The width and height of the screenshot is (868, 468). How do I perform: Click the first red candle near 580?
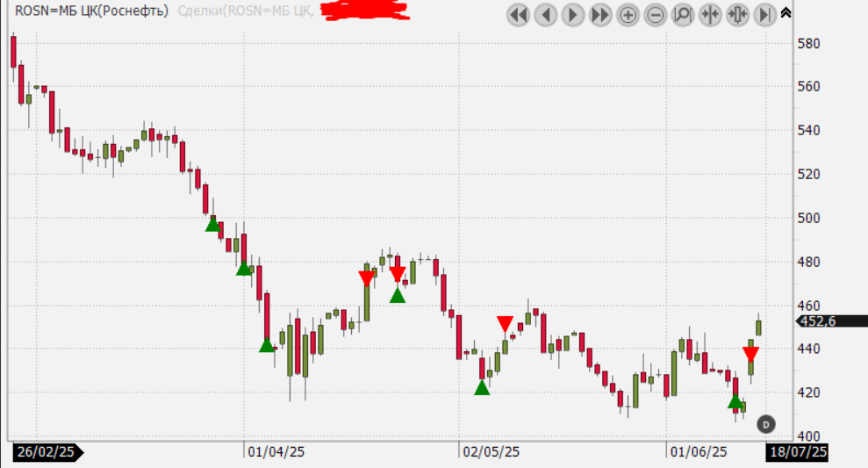tap(13, 52)
